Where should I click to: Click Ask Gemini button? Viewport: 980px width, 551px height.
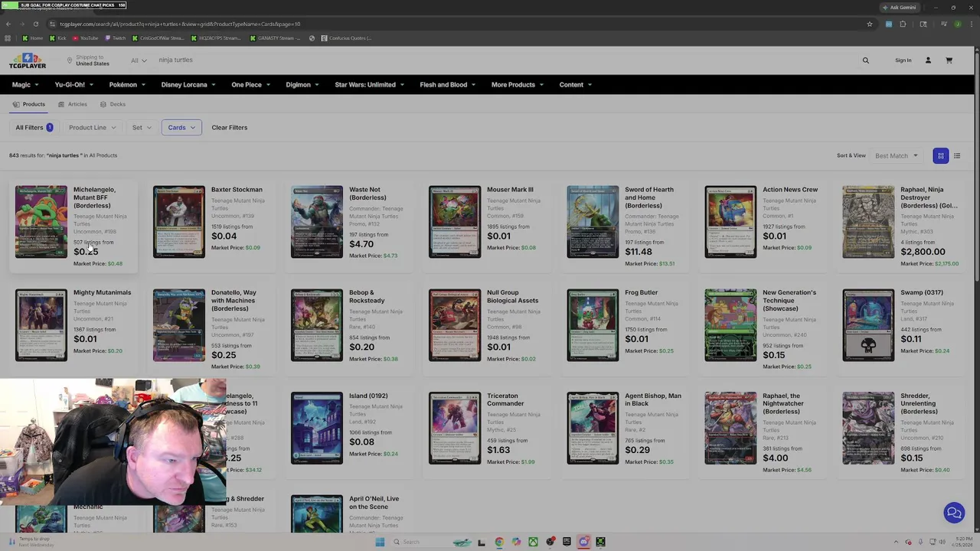(x=899, y=7)
